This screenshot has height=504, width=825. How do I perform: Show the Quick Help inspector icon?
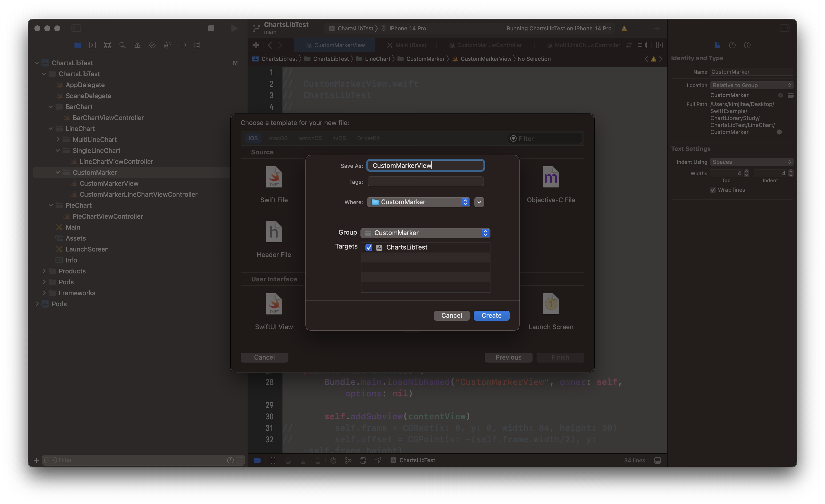pyautogui.click(x=747, y=45)
